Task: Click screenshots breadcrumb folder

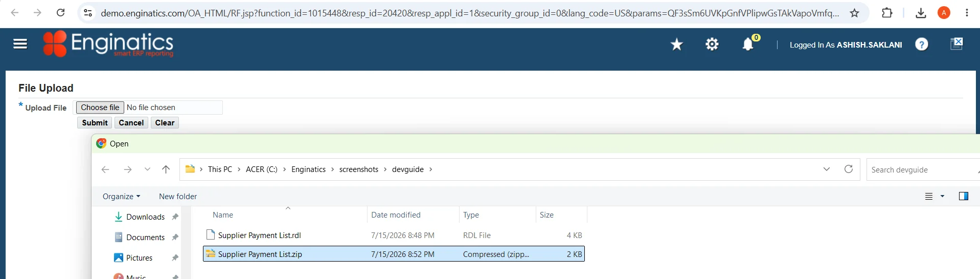Action: click(359, 169)
